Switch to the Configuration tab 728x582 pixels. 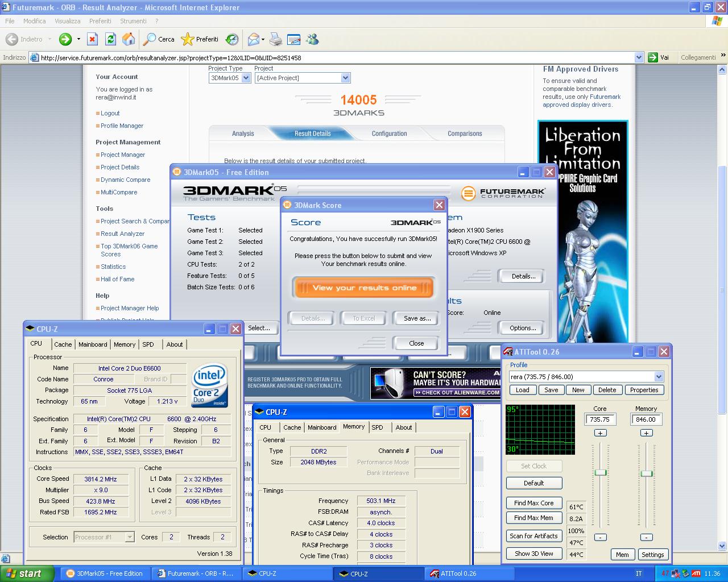[389, 134]
